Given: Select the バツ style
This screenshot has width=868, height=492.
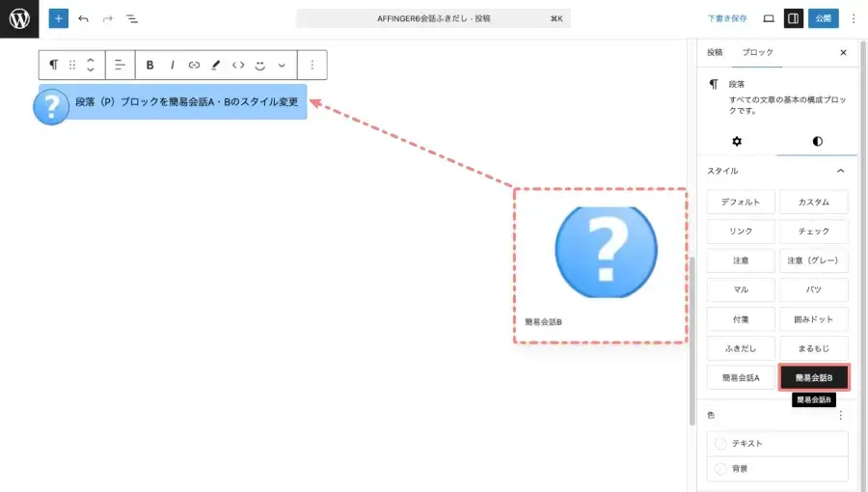Looking at the screenshot, I should (813, 290).
